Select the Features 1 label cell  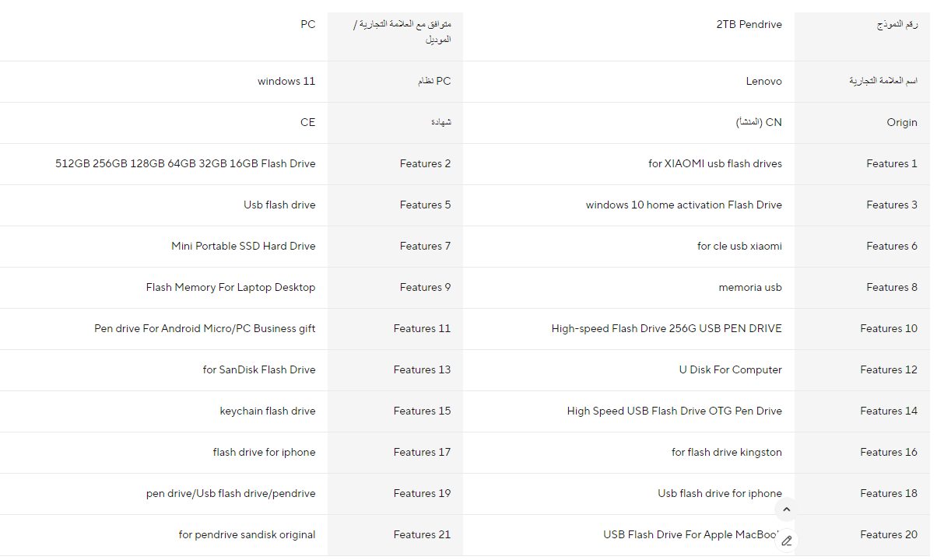pos(862,164)
